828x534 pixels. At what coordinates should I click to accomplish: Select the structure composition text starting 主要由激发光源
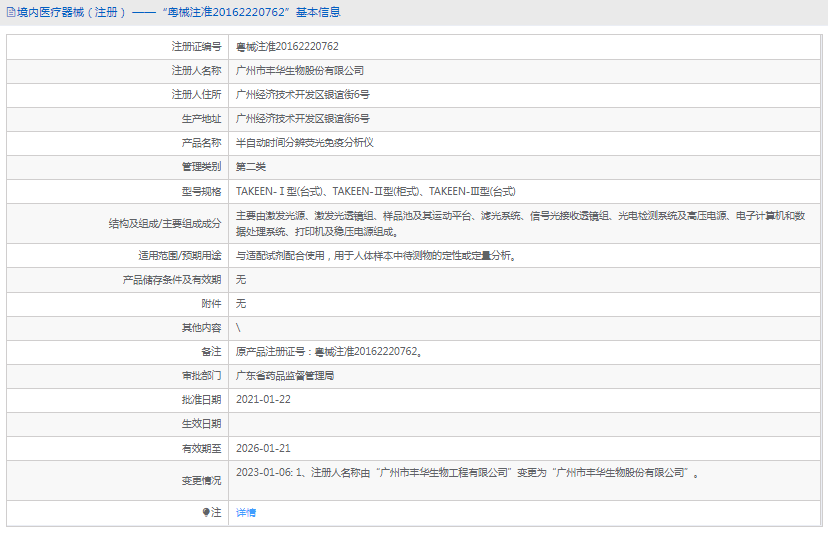[520, 223]
